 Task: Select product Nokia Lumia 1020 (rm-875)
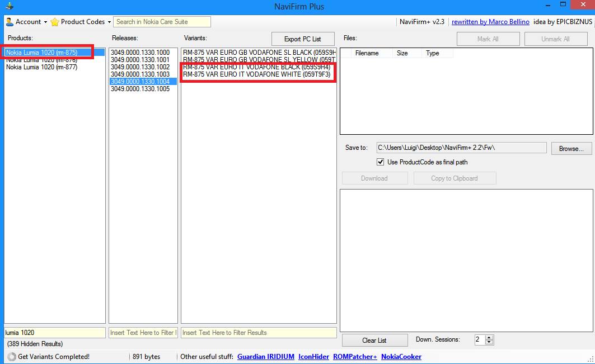[x=54, y=53]
